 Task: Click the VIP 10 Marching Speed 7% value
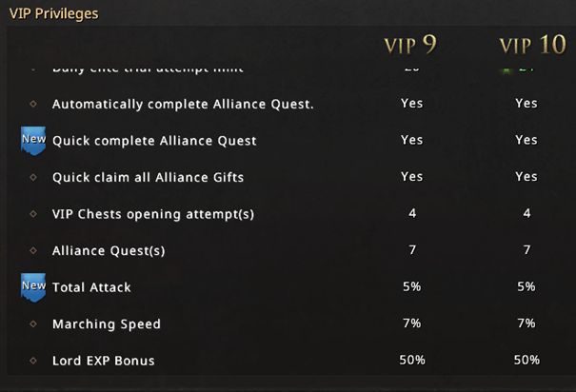(x=526, y=323)
